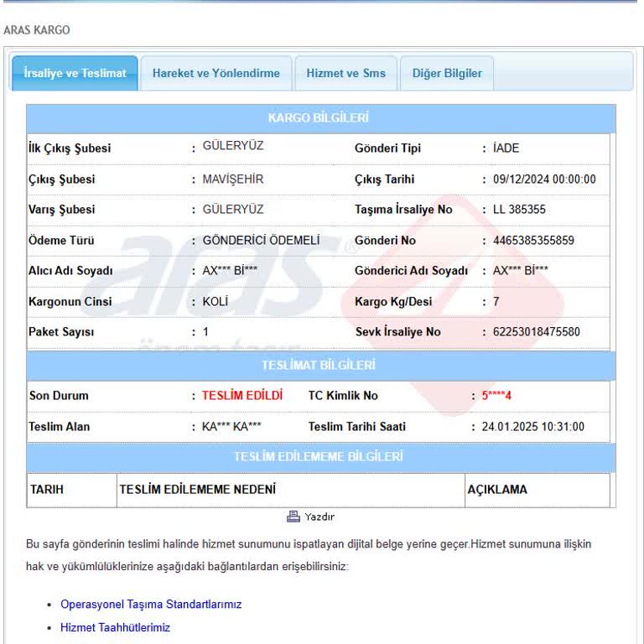Click the AÇIKLAMA column header
This screenshot has width=644, height=644.
[x=497, y=490]
